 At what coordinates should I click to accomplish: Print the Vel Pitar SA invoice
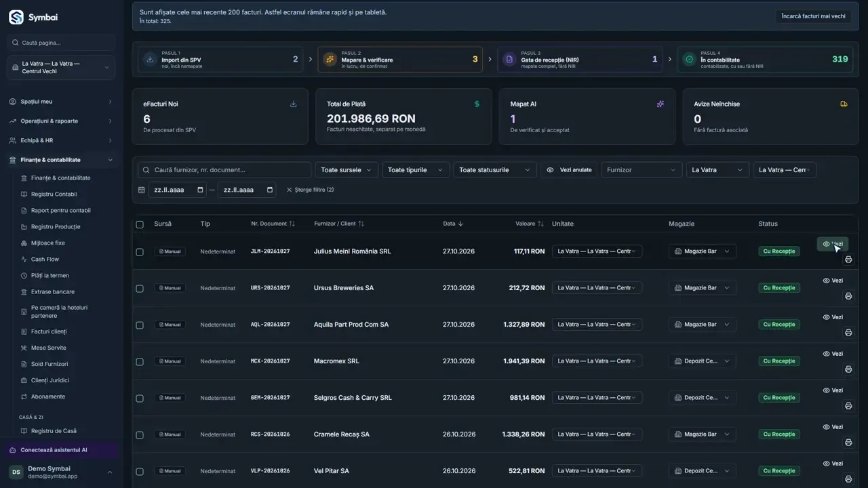(848, 479)
